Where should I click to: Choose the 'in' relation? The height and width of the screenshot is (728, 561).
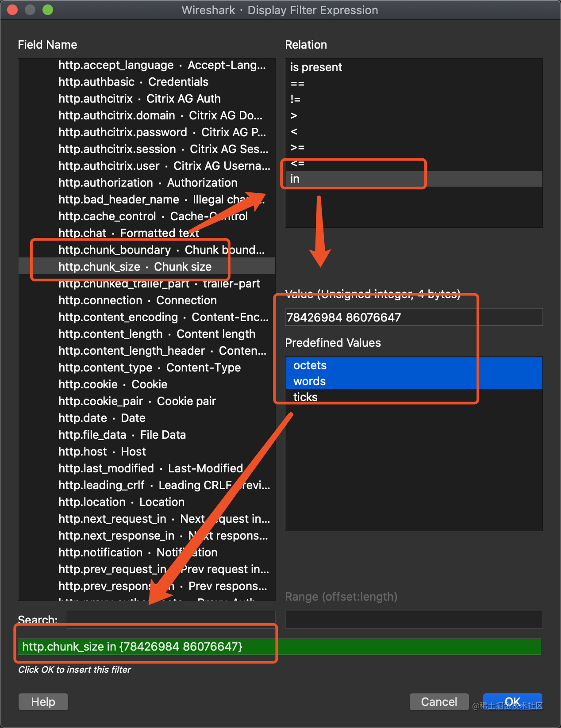point(414,179)
